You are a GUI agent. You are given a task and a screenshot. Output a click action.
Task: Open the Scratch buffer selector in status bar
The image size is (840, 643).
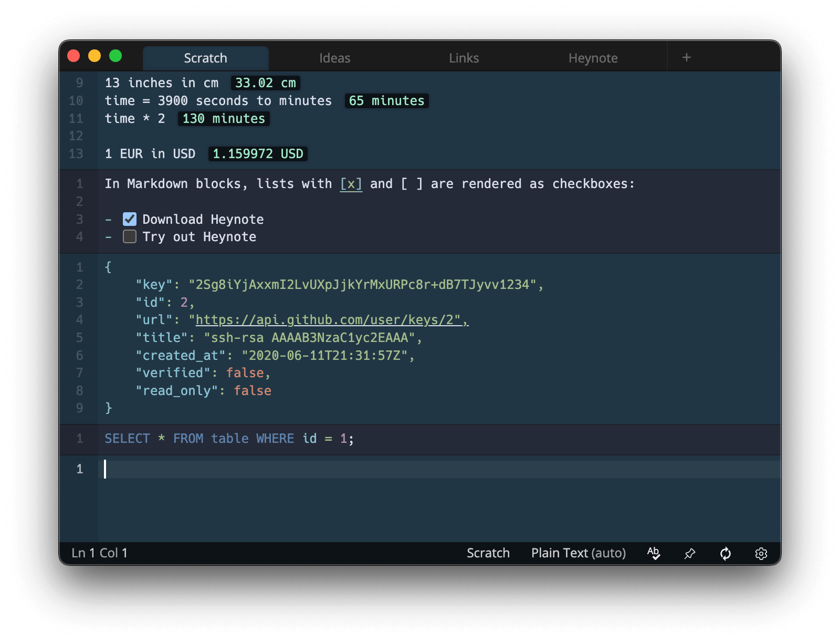[488, 553]
